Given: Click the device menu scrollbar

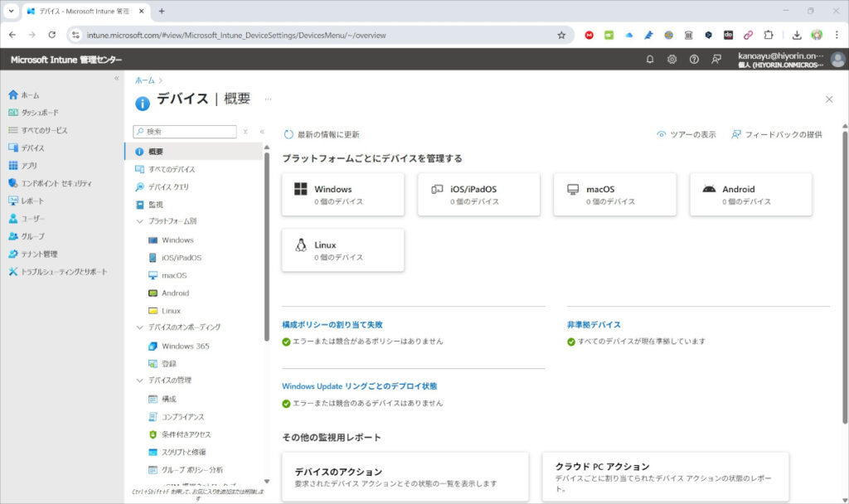Looking at the screenshot, I should (x=266, y=246).
